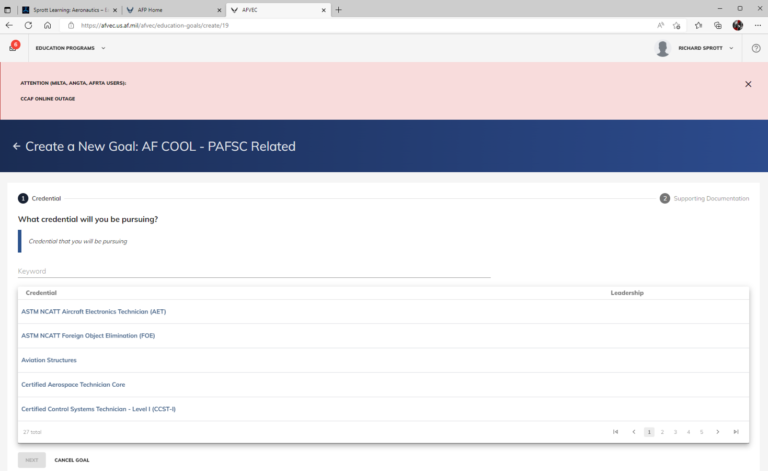The image size is (768, 471).
Task: Click the help question mark icon
Action: pos(756,48)
